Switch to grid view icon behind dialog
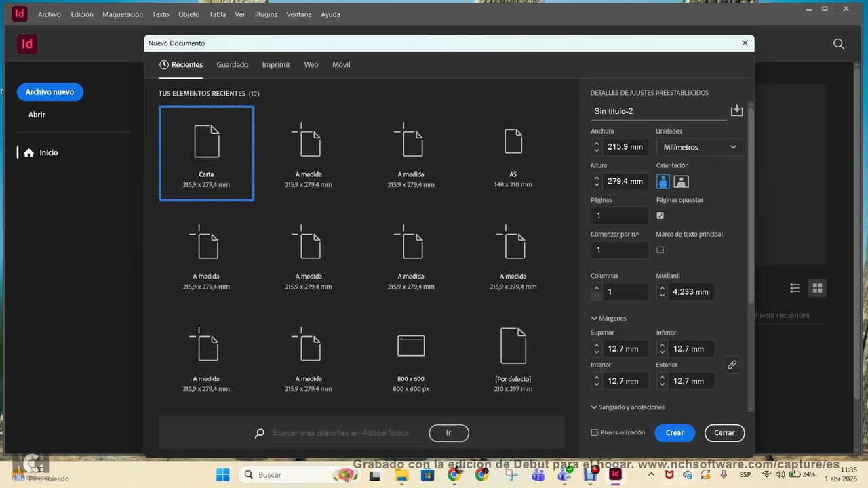Image resolution: width=868 pixels, height=488 pixels. pos(817,288)
